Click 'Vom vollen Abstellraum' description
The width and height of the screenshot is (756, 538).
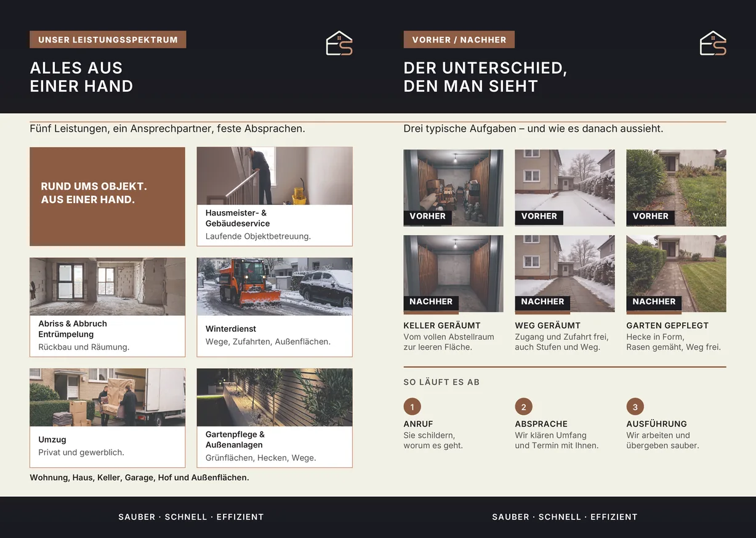click(449, 342)
